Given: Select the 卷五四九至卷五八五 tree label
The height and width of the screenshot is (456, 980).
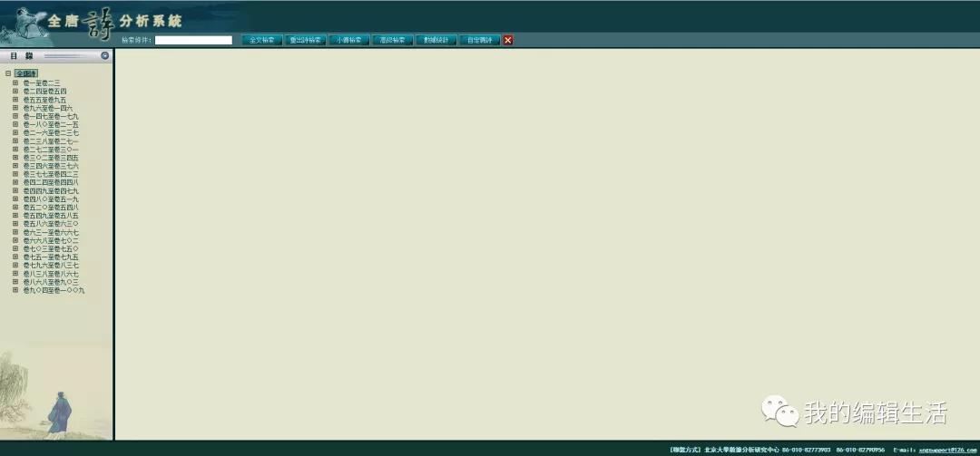Looking at the screenshot, I should [x=51, y=216].
